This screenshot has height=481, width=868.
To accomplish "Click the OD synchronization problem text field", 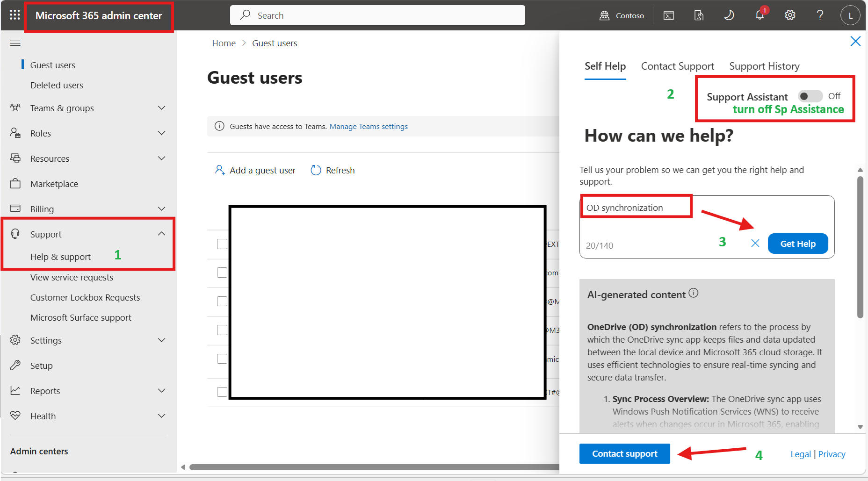I will [707, 227].
